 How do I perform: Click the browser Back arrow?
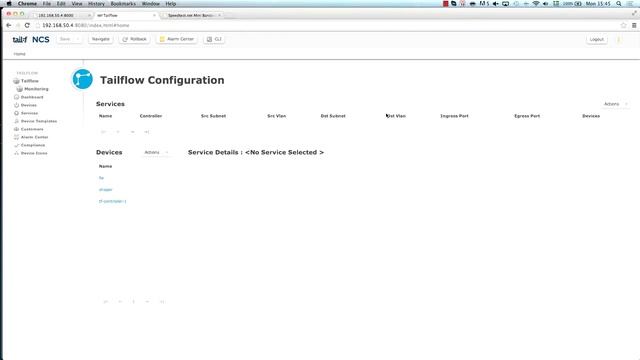point(9,25)
